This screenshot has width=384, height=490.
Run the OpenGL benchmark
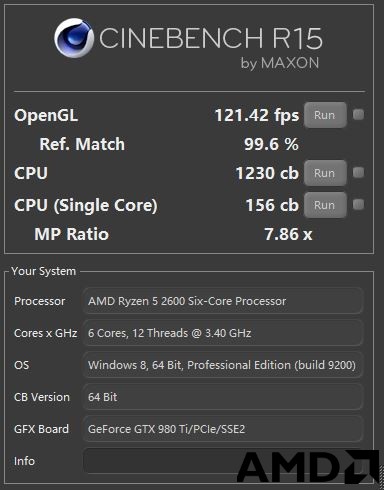[325, 115]
